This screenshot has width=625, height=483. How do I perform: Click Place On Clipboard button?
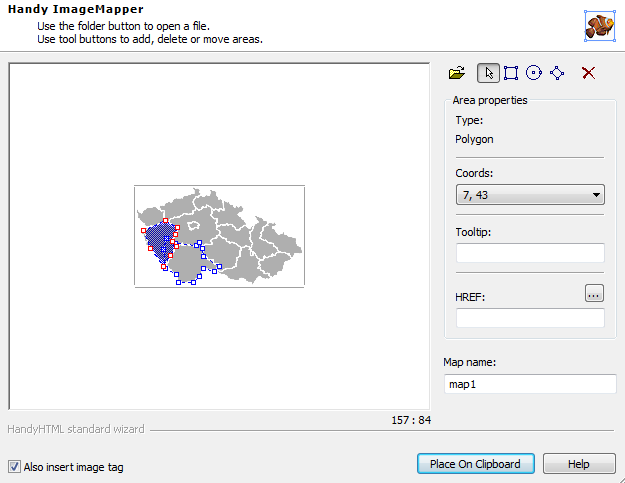[x=476, y=464]
